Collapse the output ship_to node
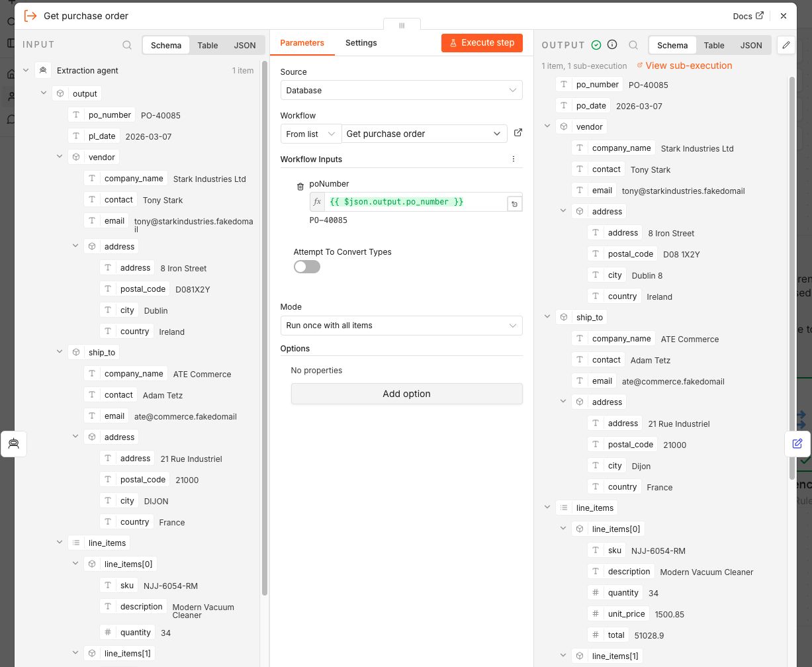Viewport: 812px width, 667px height. 547,317
